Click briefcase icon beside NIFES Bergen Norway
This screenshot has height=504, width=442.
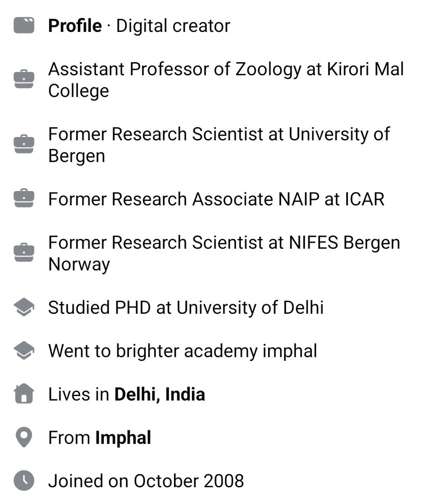(x=24, y=252)
